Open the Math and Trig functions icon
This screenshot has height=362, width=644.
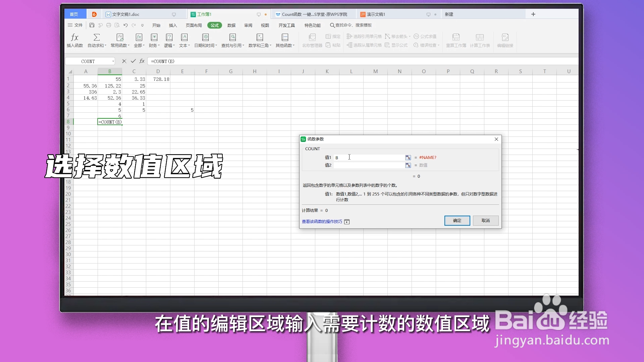click(x=260, y=38)
